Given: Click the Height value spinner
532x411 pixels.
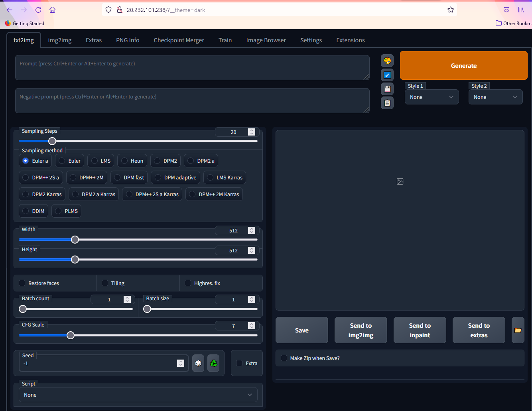Looking at the screenshot, I should pos(251,250).
